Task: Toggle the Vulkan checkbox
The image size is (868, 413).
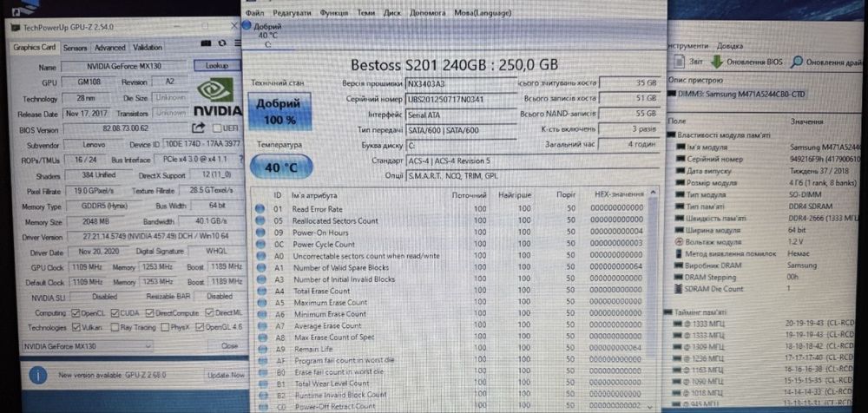Action: pyautogui.click(x=76, y=327)
